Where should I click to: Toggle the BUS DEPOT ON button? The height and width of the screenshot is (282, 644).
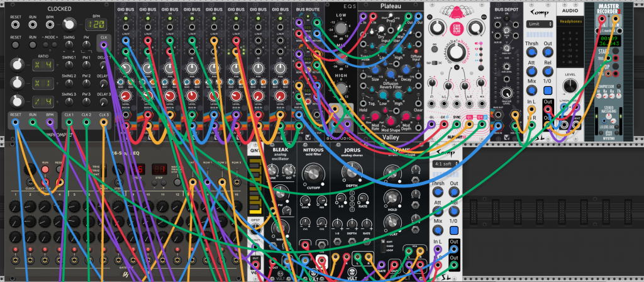coord(507,19)
